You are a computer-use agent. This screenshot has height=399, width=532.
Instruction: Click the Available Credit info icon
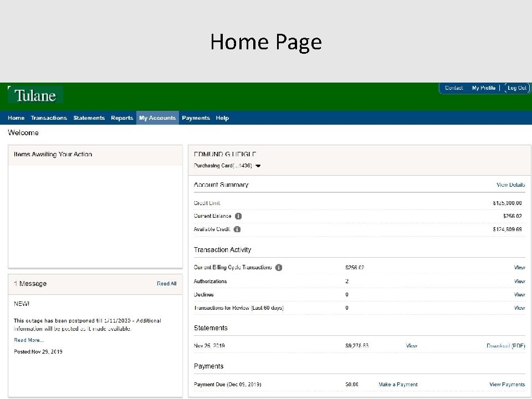tap(237, 229)
